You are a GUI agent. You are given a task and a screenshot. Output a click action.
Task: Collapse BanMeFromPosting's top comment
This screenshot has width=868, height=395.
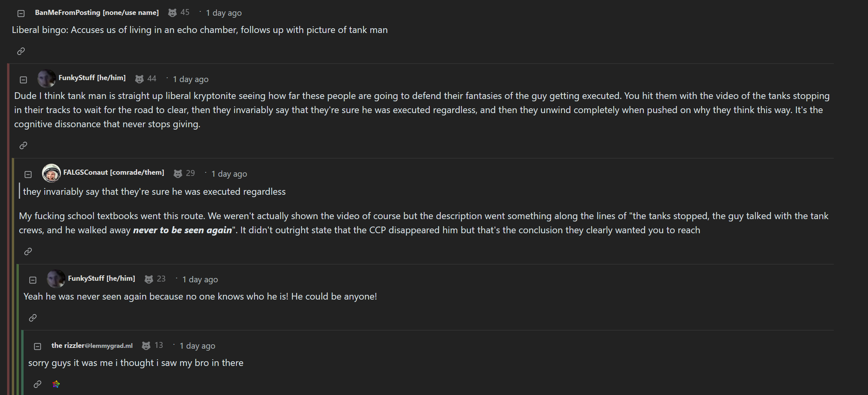[21, 13]
